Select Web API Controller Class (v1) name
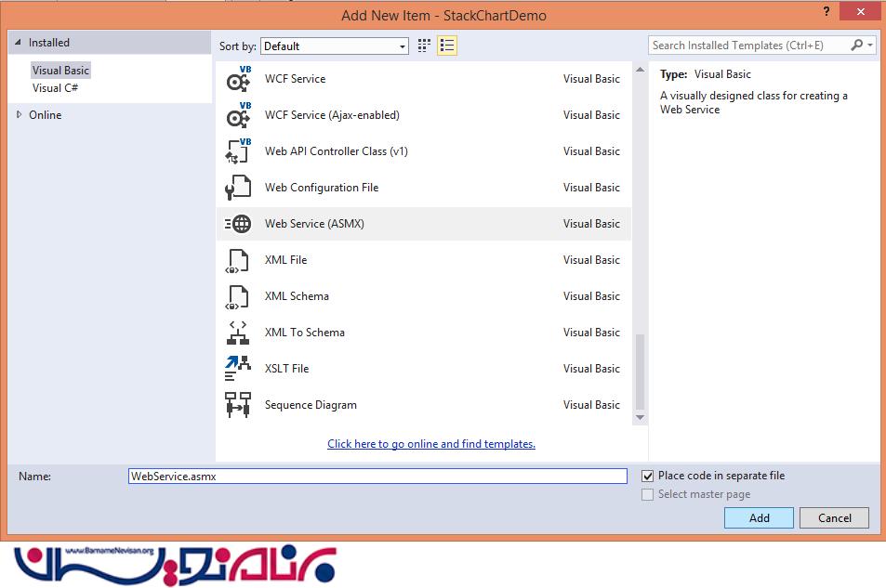Screen dimensions: 886x588 337,151
